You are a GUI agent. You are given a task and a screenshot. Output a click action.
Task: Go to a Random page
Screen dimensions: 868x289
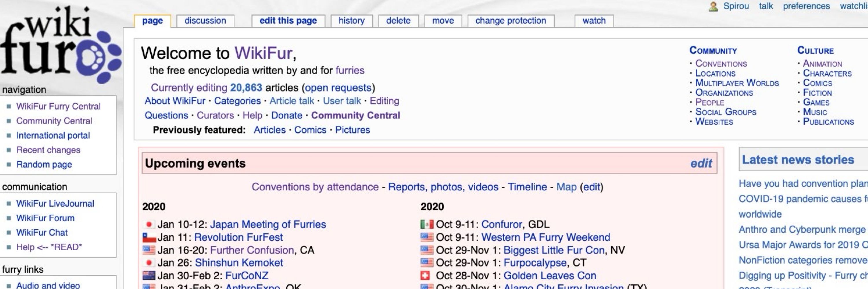coord(44,164)
